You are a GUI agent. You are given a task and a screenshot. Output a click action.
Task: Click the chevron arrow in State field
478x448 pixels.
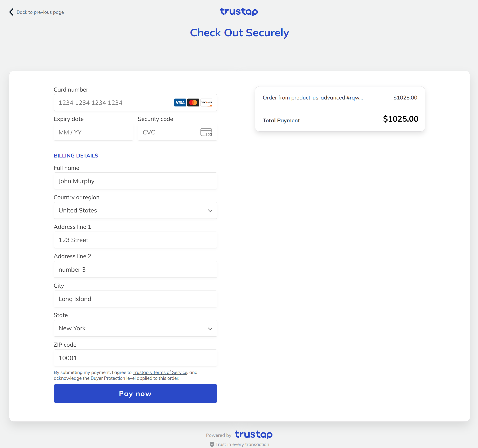tap(210, 329)
